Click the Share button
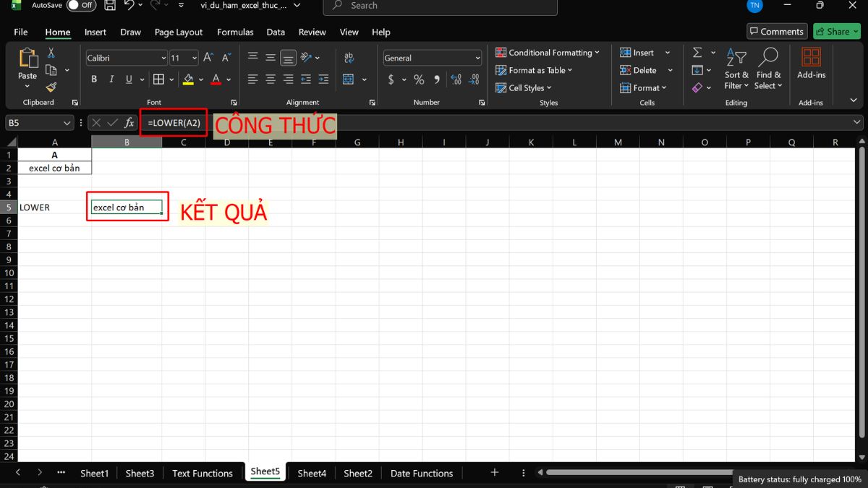 (x=836, y=31)
